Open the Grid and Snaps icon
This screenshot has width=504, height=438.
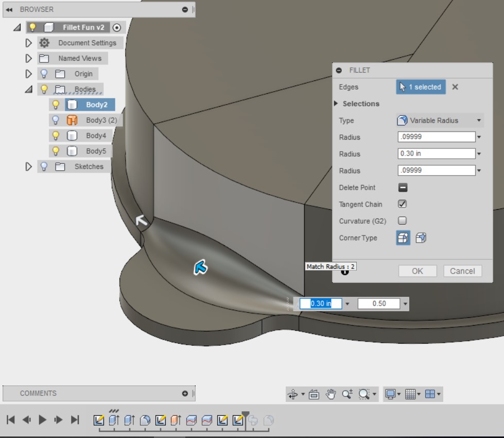pos(410,394)
